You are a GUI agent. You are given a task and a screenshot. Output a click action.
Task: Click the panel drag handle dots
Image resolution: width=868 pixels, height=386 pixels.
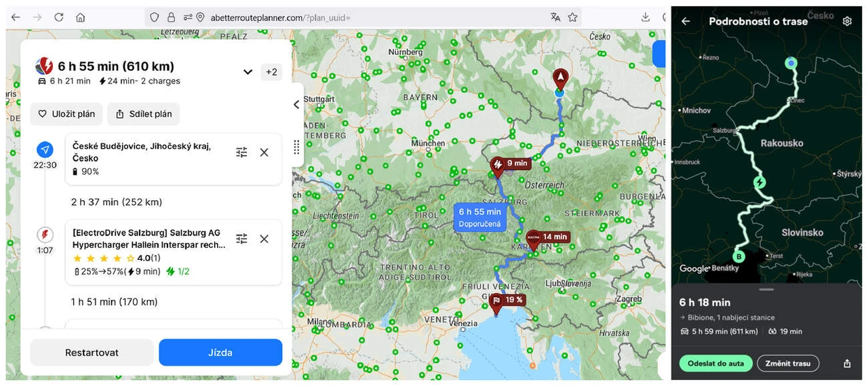pyautogui.click(x=296, y=147)
